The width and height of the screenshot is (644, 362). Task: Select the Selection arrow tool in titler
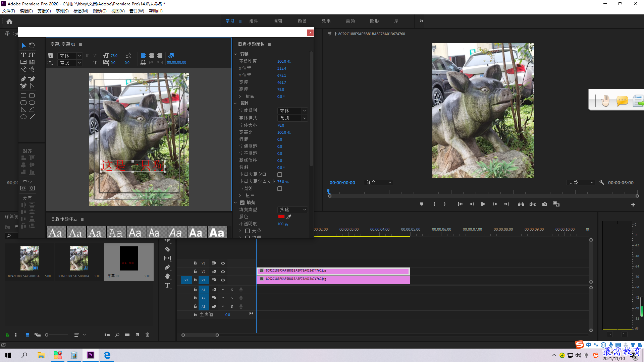23,45
